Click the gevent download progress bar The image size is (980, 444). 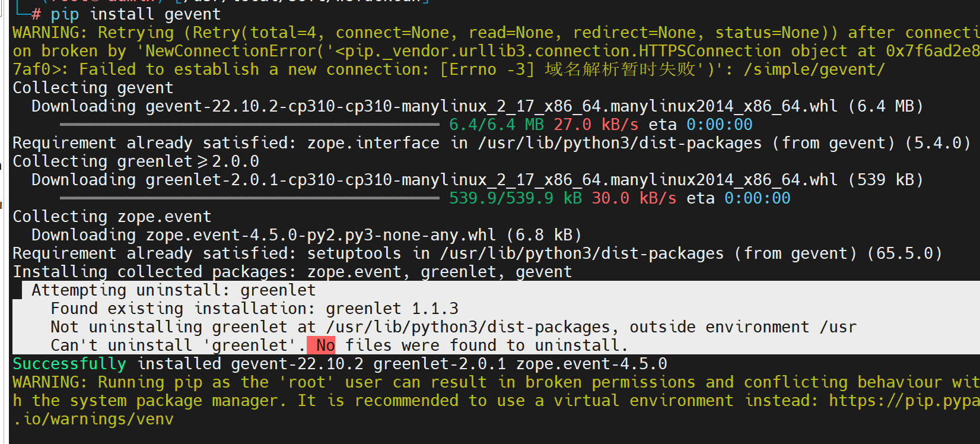click(250, 125)
